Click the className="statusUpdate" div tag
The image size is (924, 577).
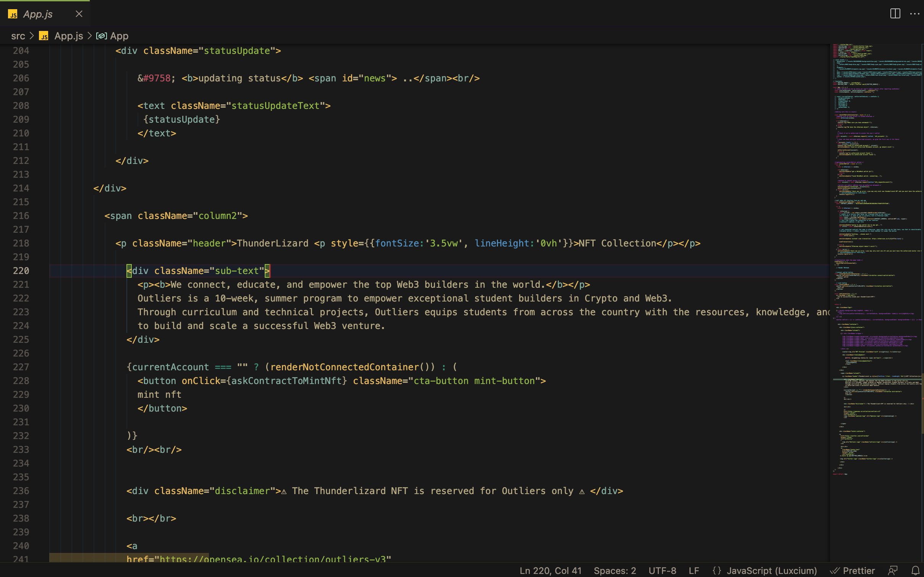point(198,51)
